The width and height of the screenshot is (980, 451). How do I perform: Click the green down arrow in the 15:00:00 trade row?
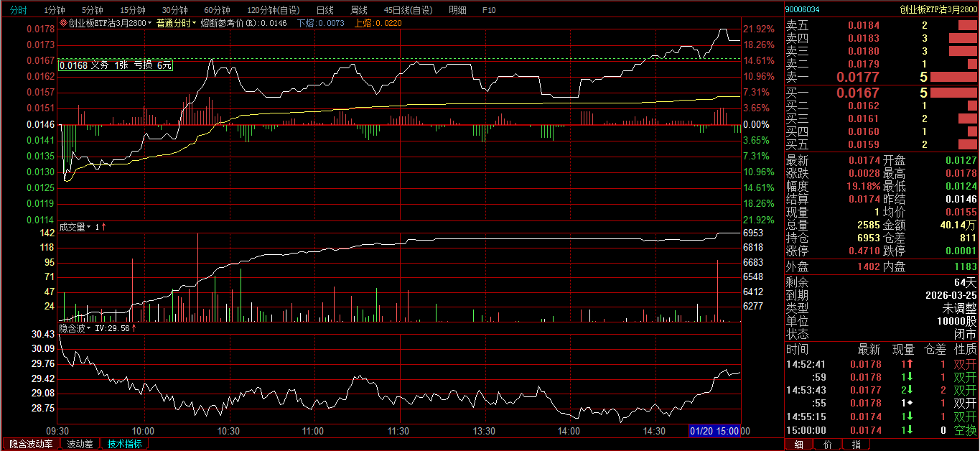pyautogui.click(x=910, y=430)
